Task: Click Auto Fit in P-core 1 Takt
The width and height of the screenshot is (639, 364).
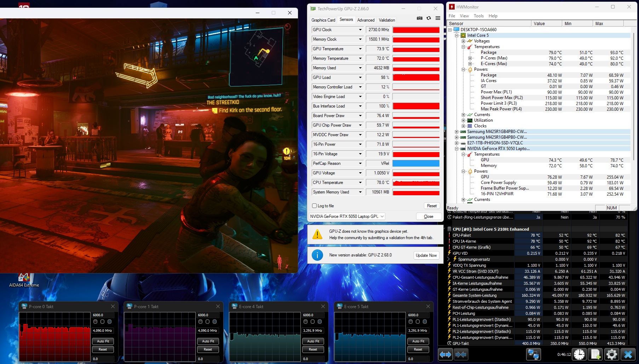Action: point(208,341)
